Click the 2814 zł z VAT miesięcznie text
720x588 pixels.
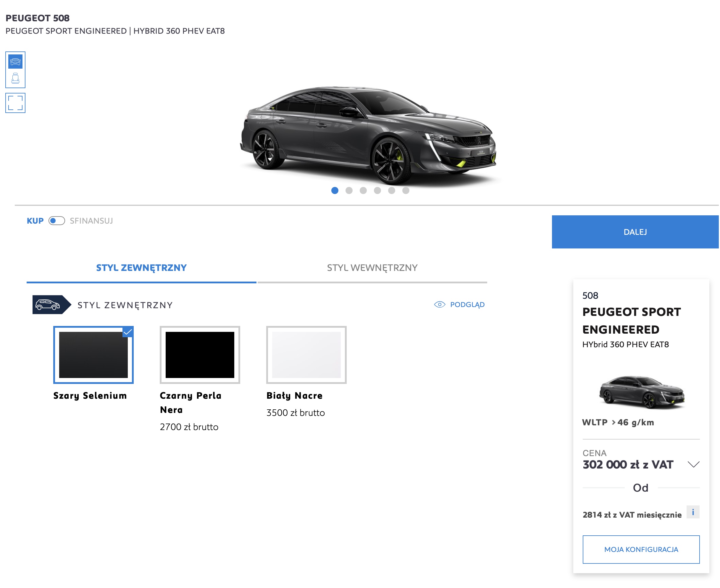tap(632, 515)
